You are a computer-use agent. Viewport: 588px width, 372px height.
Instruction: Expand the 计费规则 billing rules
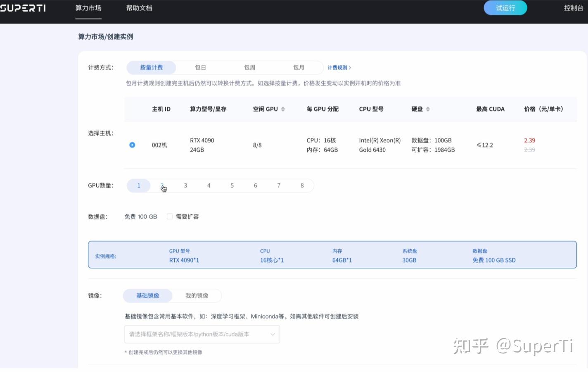tap(337, 67)
